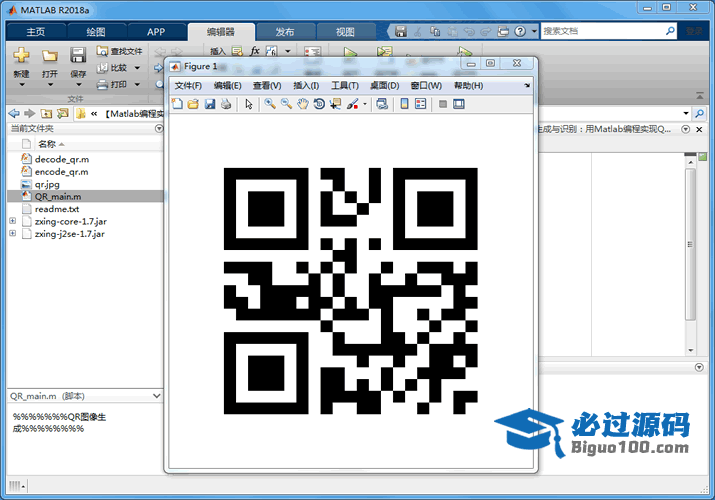Image resolution: width=715 pixels, height=500 pixels.
Task: Open the 窗口(W) menu in Figure 1
Action: click(426, 86)
